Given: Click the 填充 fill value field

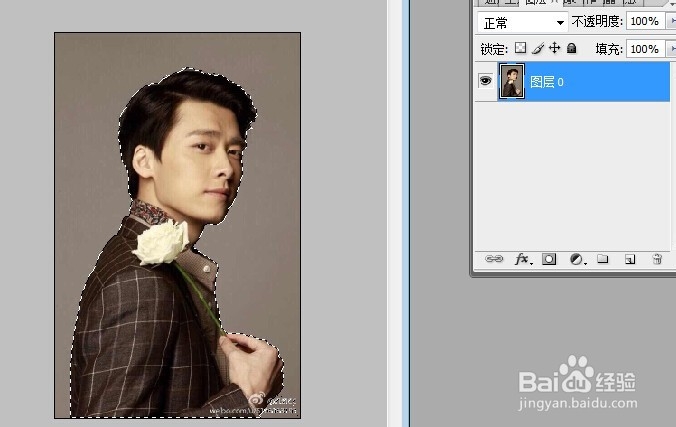Looking at the screenshot, I should [x=645, y=49].
